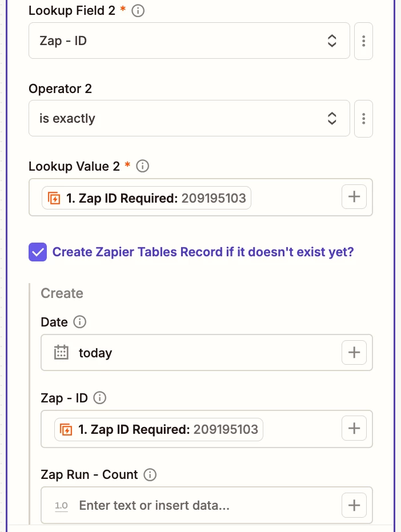
Task: Click the info icon next to Date
Action: coord(80,322)
